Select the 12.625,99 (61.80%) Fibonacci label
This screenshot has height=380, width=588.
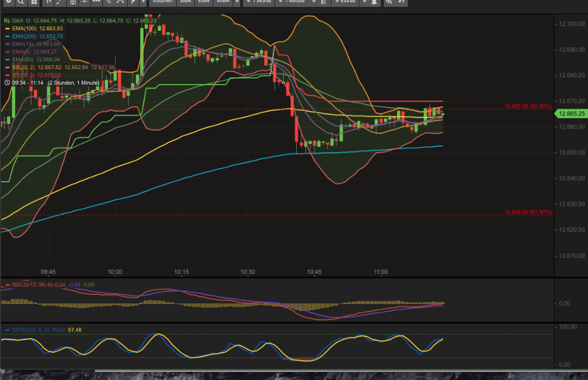pyautogui.click(x=527, y=212)
